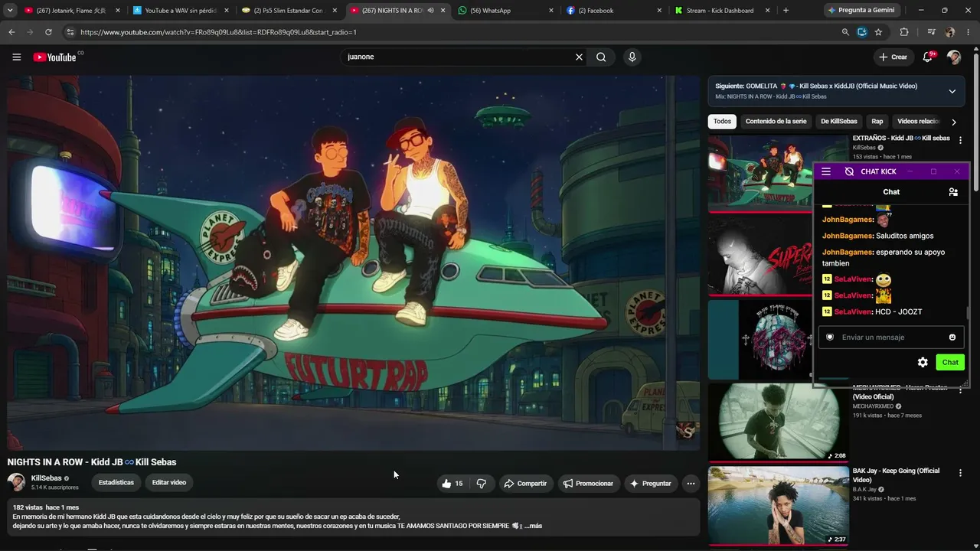Select the Rap filter chip
Image resolution: width=980 pixels, height=551 pixels.
(x=877, y=122)
